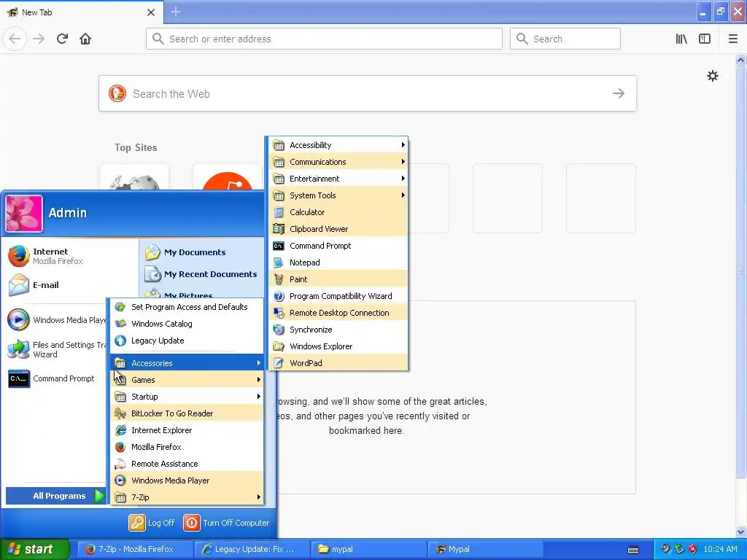Click Turn Off Computer button
The image size is (747, 560).
pos(227,523)
